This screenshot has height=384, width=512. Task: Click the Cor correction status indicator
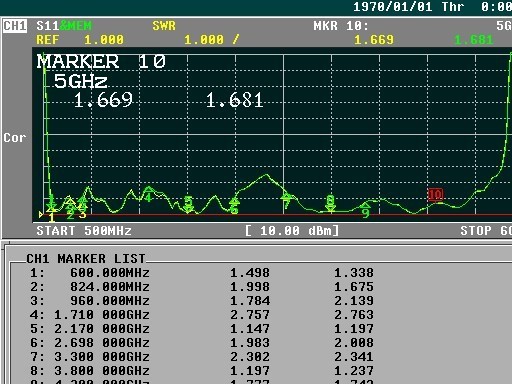pos(15,138)
